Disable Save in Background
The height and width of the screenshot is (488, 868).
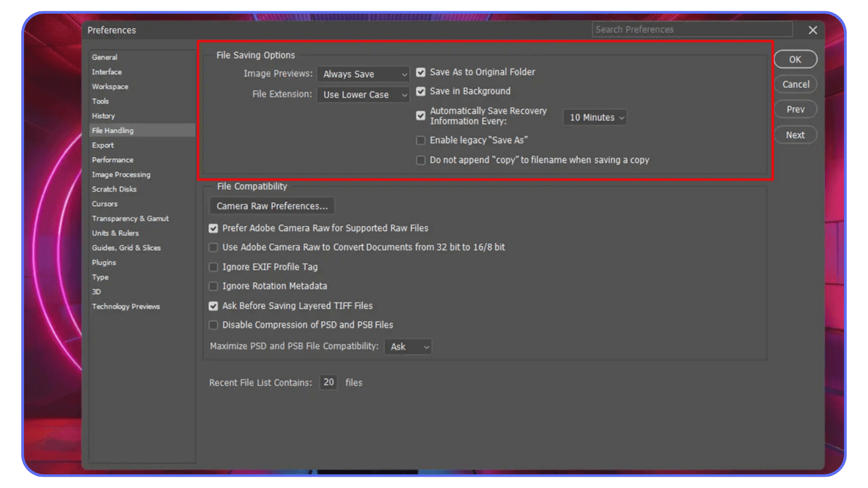coord(420,91)
